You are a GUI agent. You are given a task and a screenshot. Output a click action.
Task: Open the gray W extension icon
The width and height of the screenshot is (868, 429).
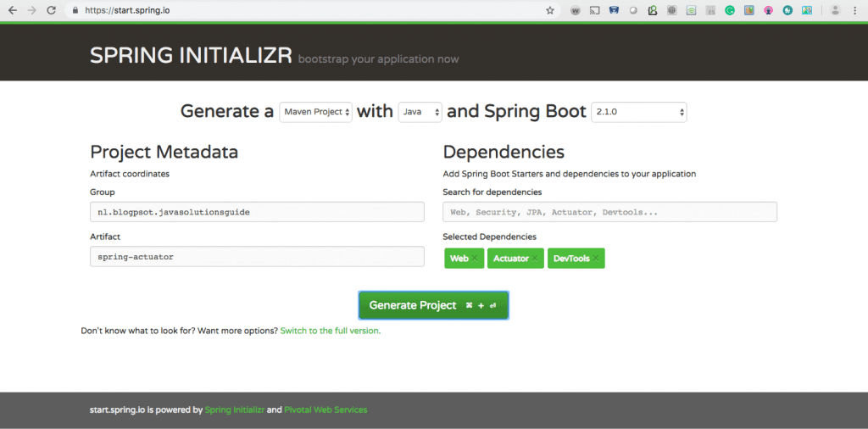click(x=576, y=10)
